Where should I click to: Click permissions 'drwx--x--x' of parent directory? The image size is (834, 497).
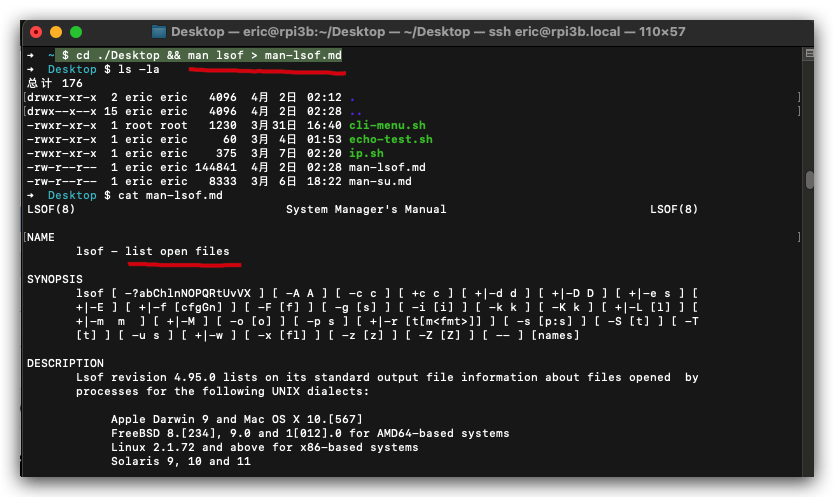pyautogui.click(x=62, y=111)
